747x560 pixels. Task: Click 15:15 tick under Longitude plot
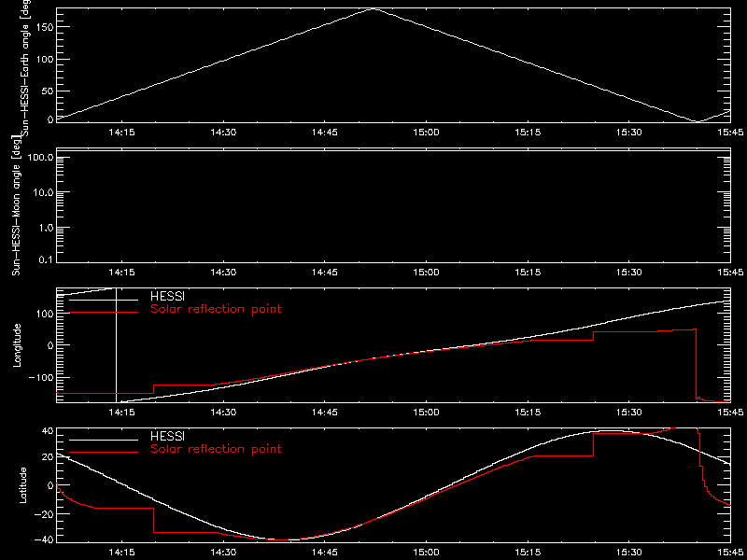point(528,413)
